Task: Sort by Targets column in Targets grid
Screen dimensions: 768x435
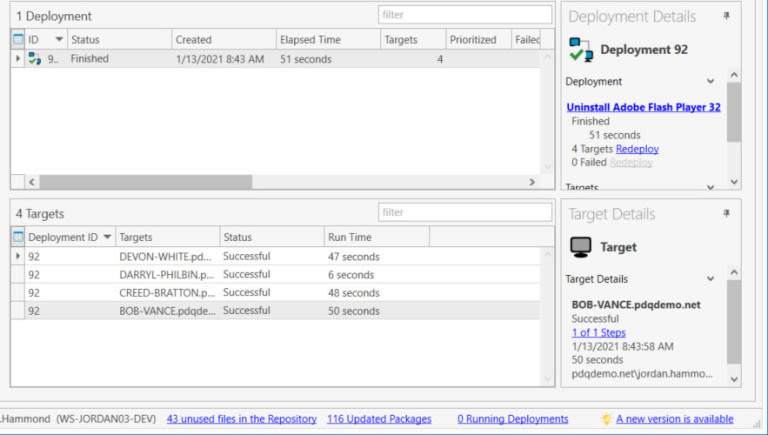Action: click(x=167, y=237)
